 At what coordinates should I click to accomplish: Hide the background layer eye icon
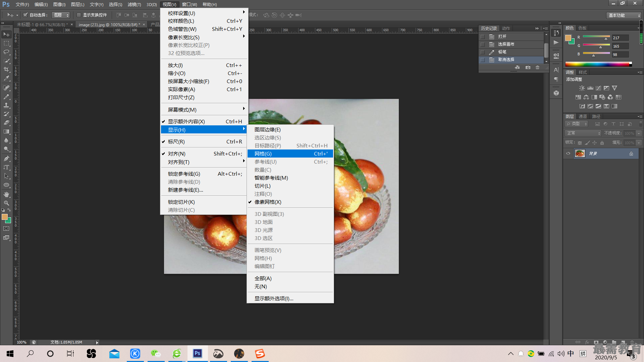point(568,154)
